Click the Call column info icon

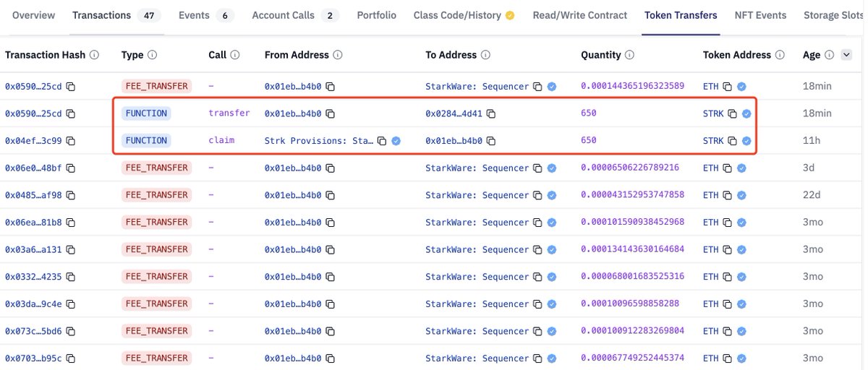click(x=236, y=55)
